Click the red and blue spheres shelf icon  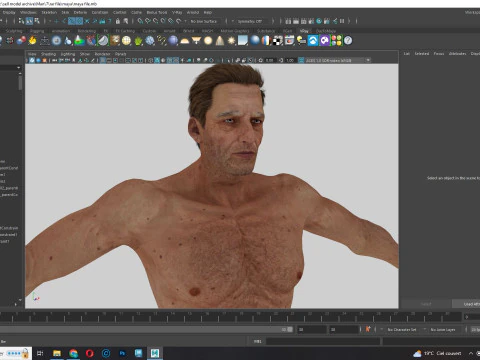pos(21,41)
